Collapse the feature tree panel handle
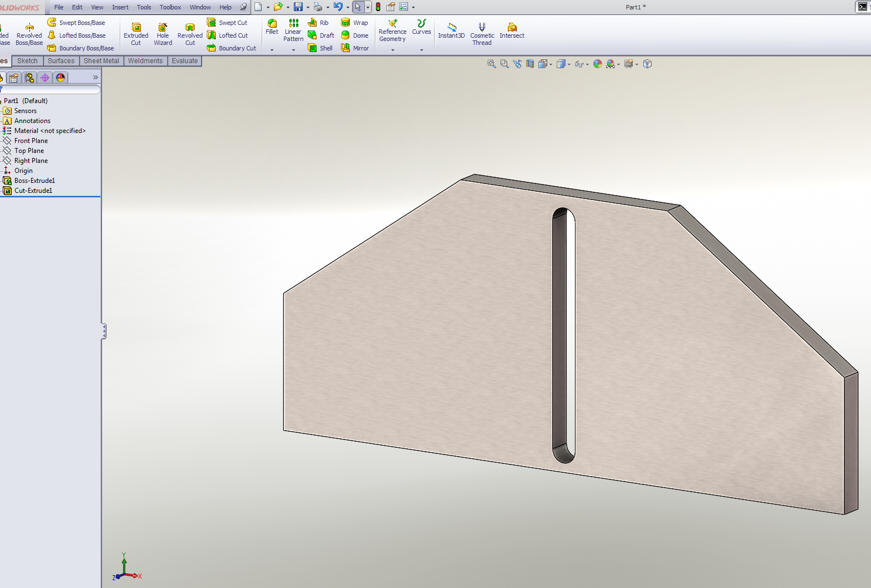The height and width of the screenshot is (588, 871). pos(104,331)
